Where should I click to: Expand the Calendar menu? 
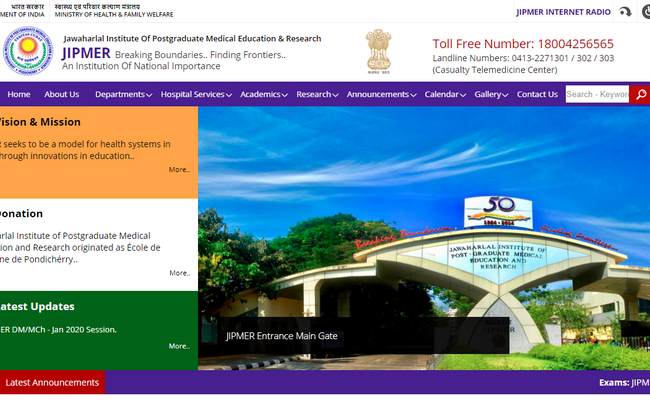445,94
